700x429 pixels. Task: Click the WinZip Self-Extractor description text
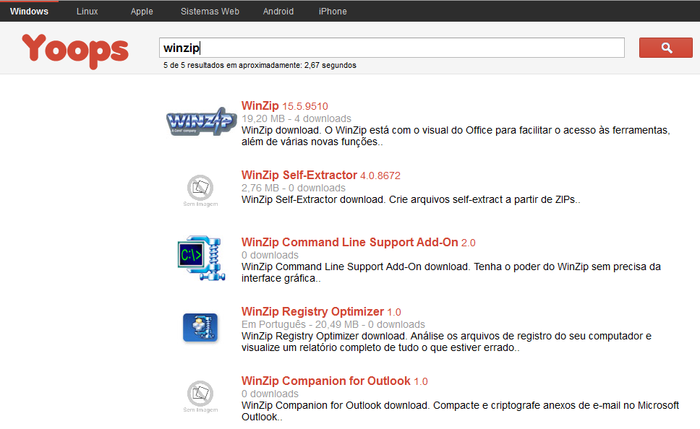point(411,200)
